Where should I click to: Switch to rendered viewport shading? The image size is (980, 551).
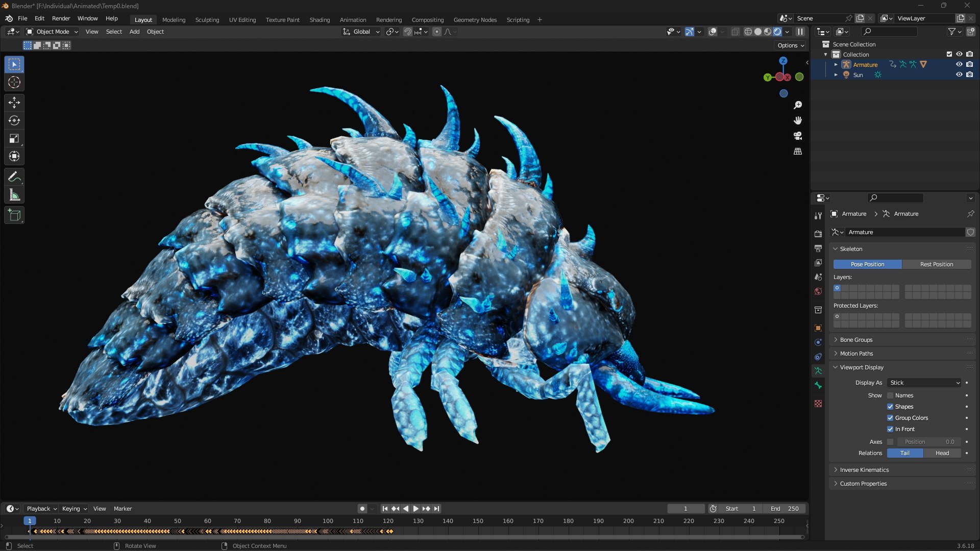coord(777,32)
